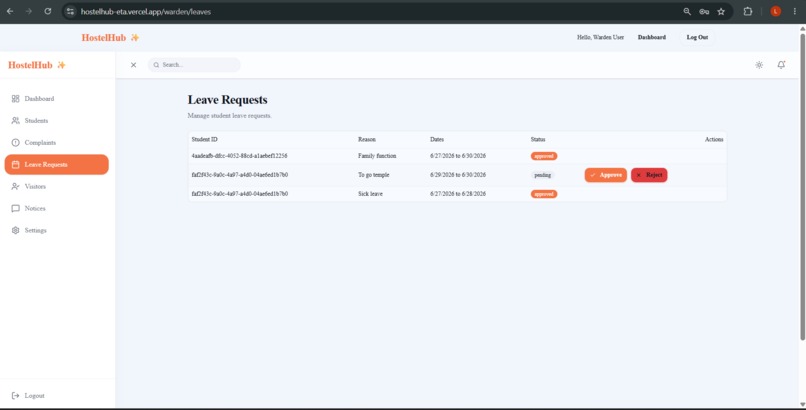This screenshot has width=806, height=410.
Task: Click HostelHub logo in sidebar
Action: [36, 65]
